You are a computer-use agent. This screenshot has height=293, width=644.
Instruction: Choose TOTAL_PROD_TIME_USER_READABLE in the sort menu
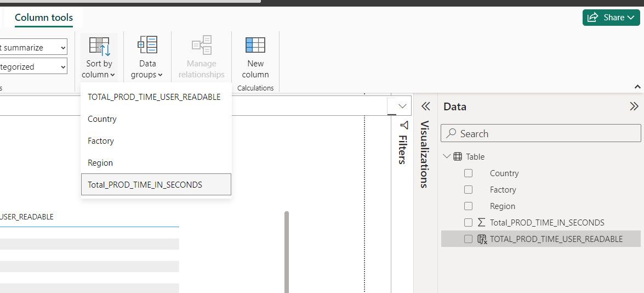click(x=156, y=97)
